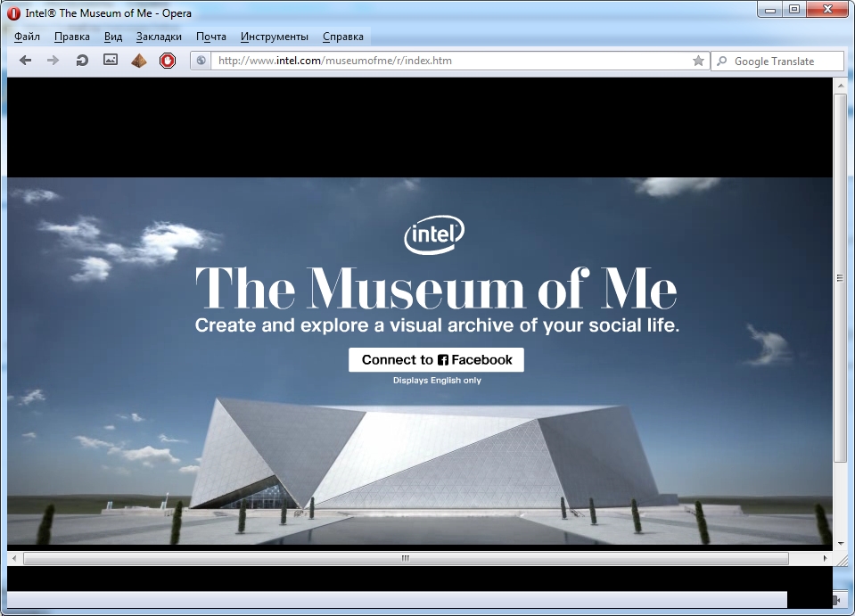Click the browser Back arrow

pyautogui.click(x=25, y=61)
